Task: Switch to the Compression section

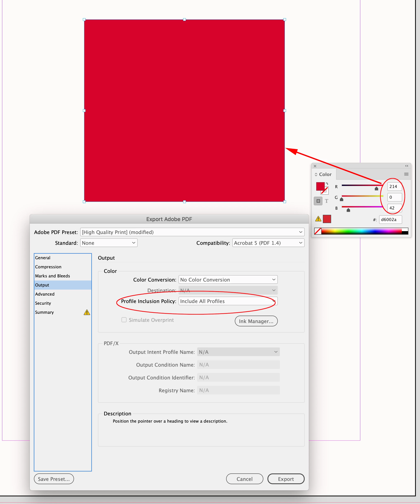Action: 48,267
